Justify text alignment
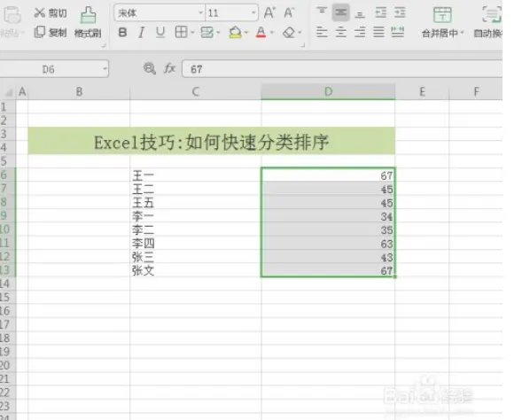This screenshot has width=530, height=420. coord(378,33)
